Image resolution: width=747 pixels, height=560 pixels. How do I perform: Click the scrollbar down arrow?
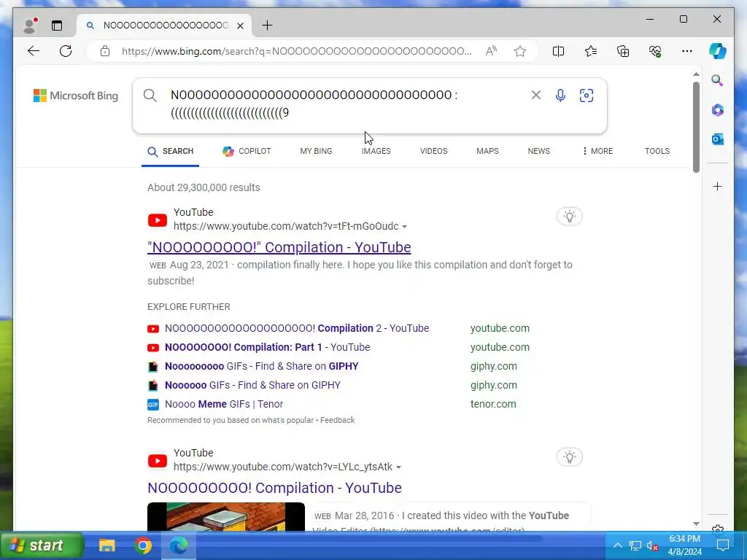coord(696,524)
